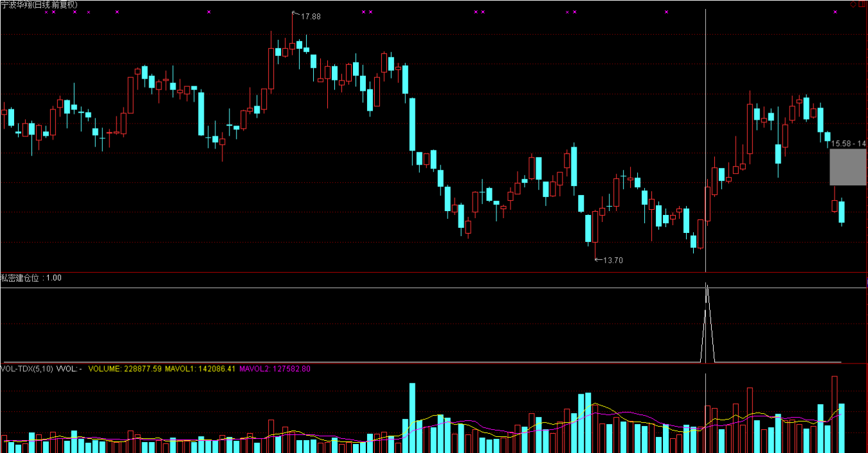Image resolution: width=868 pixels, height=453 pixels.
Task: Click the chart title 宁波华翔(日线 前复权)
Action: coord(39,5)
